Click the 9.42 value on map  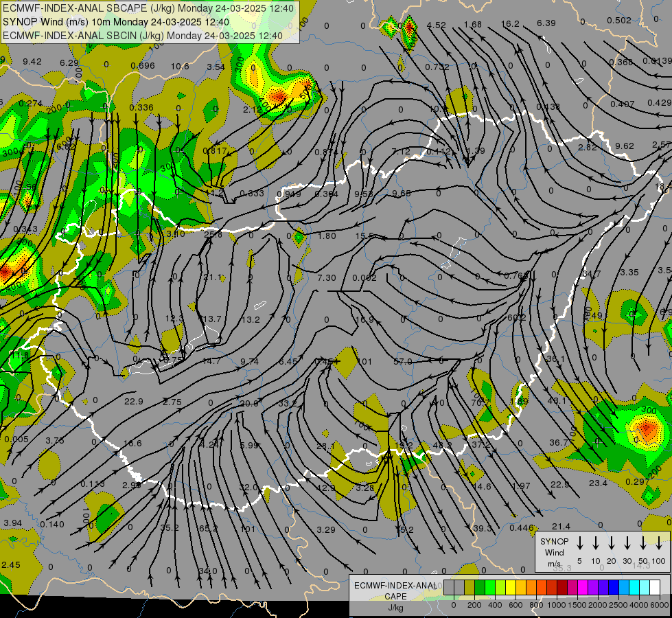click(32, 61)
